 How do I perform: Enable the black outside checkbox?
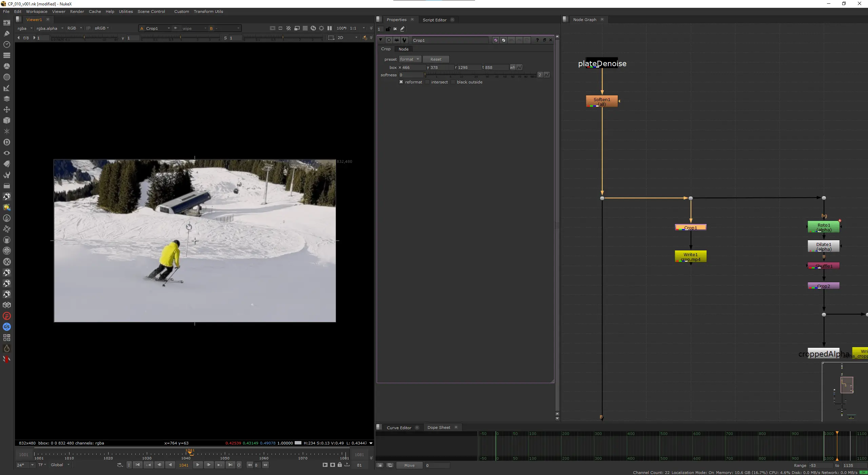[x=453, y=82]
